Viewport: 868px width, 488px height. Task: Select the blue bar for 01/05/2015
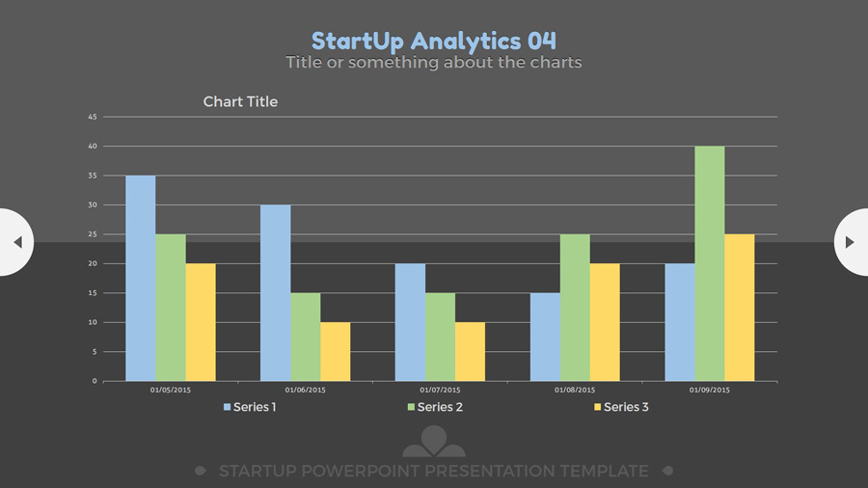pyautogui.click(x=140, y=278)
